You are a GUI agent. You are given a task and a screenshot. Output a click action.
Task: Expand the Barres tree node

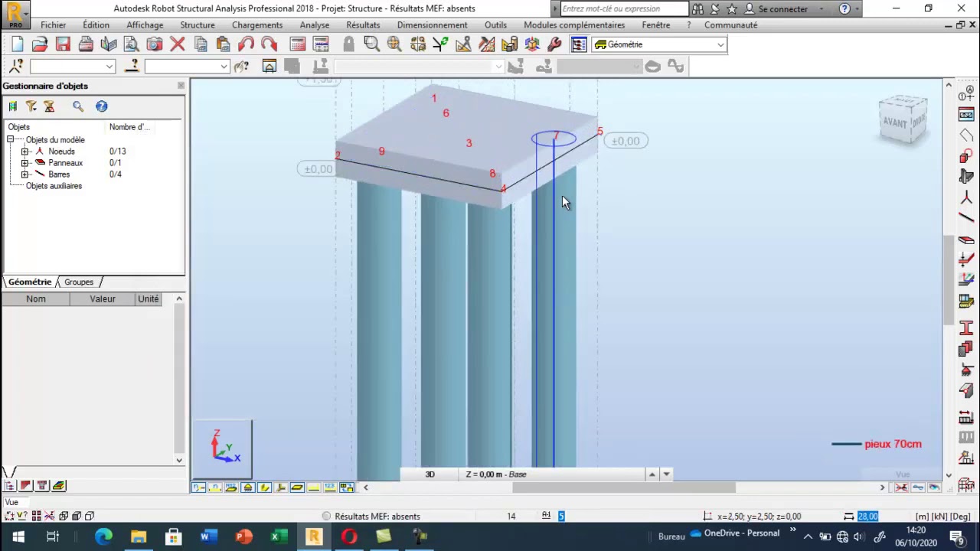(24, 174)
